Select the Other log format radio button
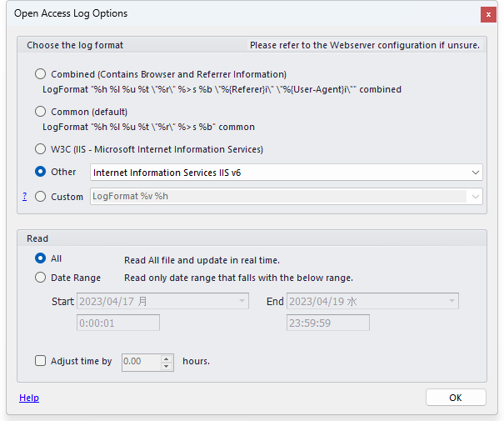Screen dimensions: 504x421 (x=41, y=172)
